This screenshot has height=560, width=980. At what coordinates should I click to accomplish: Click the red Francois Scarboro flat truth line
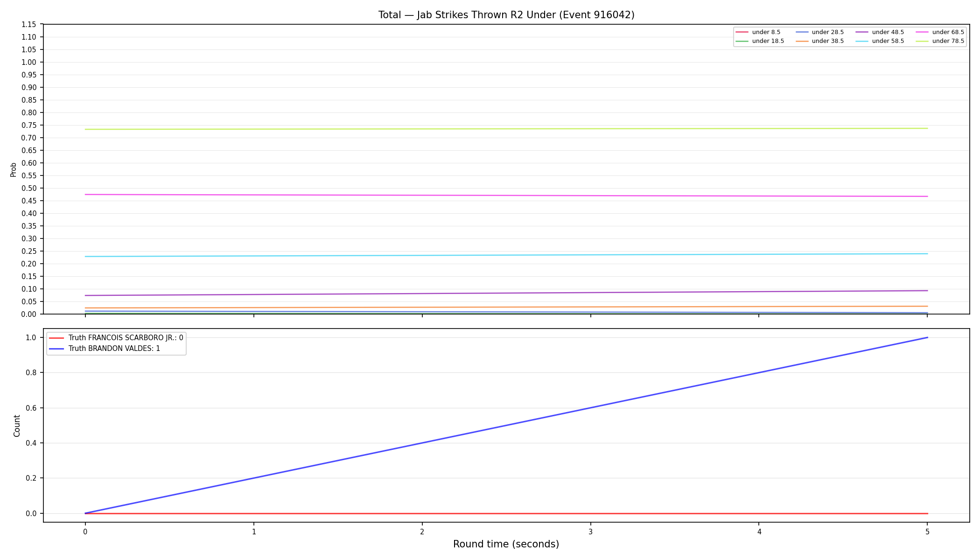(506, 513)
